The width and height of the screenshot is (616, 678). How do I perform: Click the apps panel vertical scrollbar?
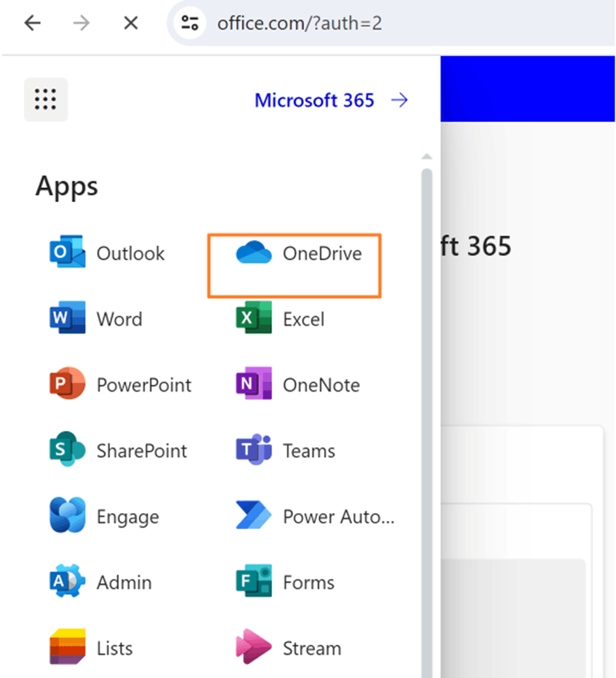point(427,423)
